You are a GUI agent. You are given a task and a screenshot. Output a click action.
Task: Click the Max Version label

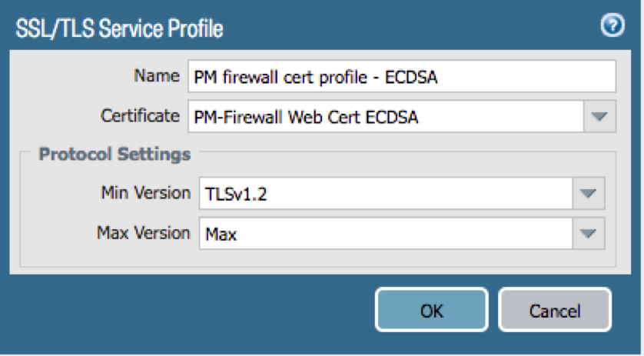tap(144, 232)
